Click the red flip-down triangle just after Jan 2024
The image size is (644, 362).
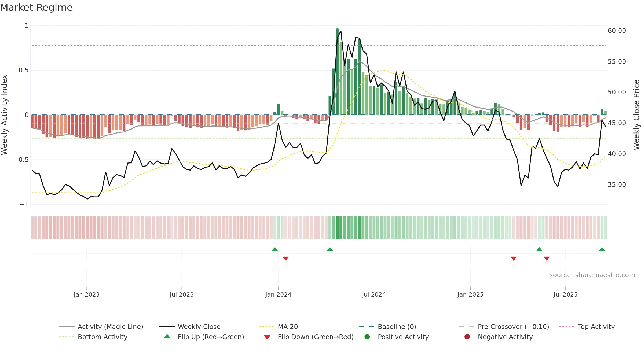click(x=286, y=258)
